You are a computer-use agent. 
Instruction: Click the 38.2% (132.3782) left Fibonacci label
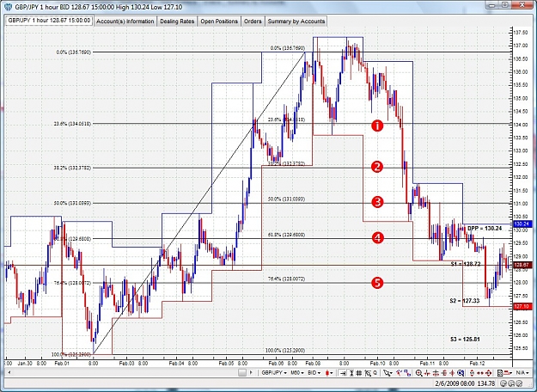pos(72,168)
